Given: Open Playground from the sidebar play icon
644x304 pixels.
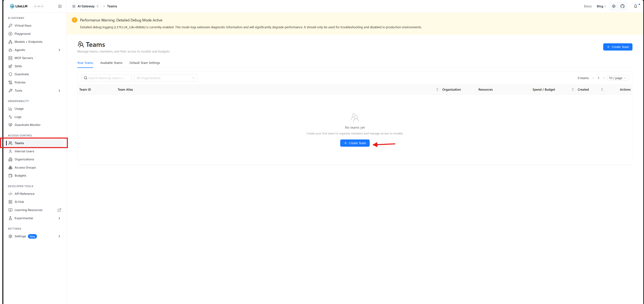Looking at the screenshot, I should (10, 34).
